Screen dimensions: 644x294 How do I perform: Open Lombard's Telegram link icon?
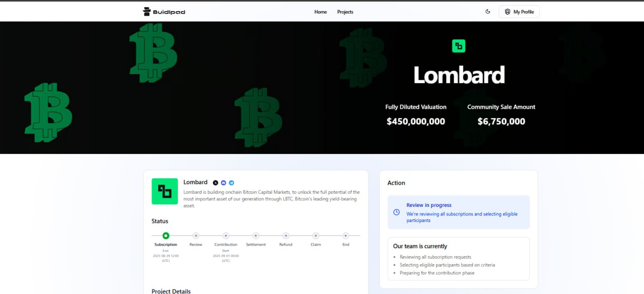pyautogui.click(x=231, y=183)
